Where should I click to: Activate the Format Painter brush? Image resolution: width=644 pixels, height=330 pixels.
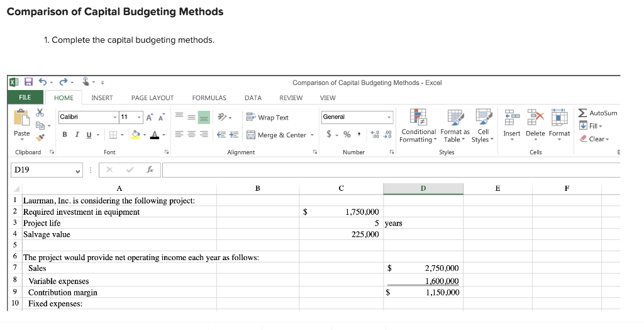(x=40, y=138)
